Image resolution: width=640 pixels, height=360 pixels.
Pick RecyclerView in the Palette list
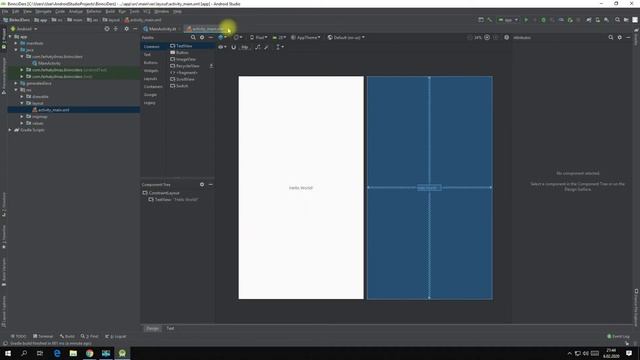184,66
